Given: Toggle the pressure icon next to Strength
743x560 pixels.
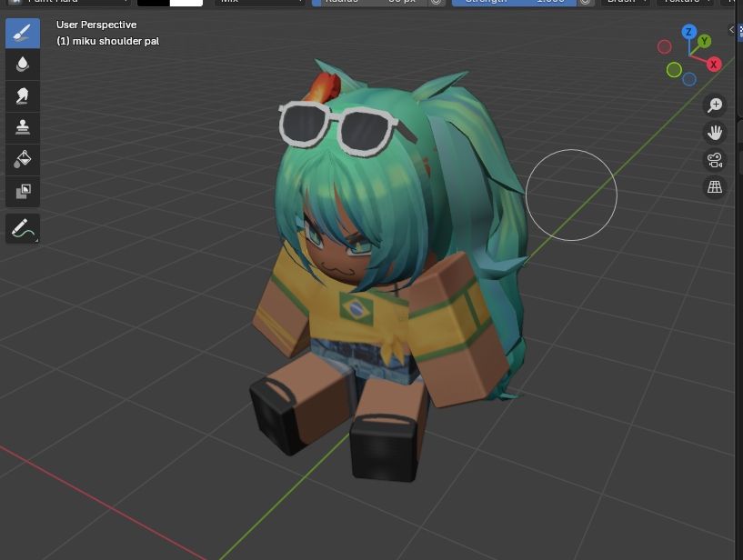Looking at the screenshot, I should [x=586, y=2].
